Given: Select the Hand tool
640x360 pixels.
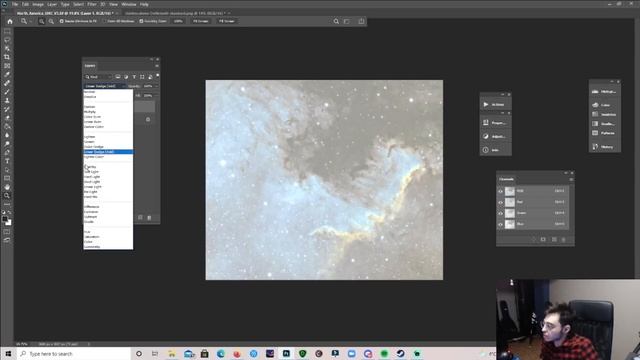Looking at the screenshot, I should [7, 187].
